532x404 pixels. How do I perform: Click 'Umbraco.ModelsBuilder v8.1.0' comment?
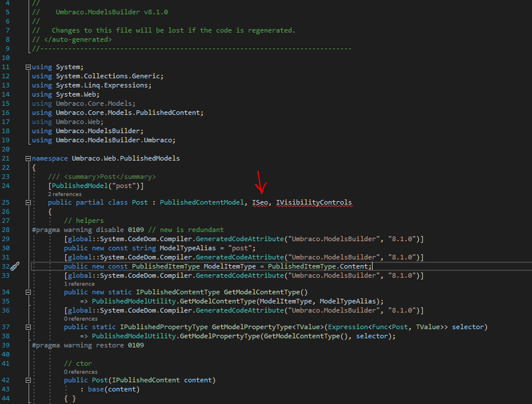(111, 12)
